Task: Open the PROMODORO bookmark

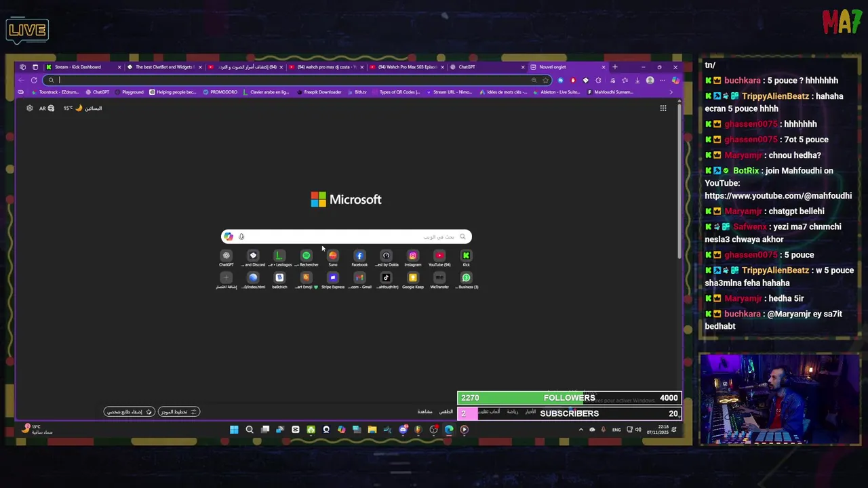Action: (x=220, y=92)
